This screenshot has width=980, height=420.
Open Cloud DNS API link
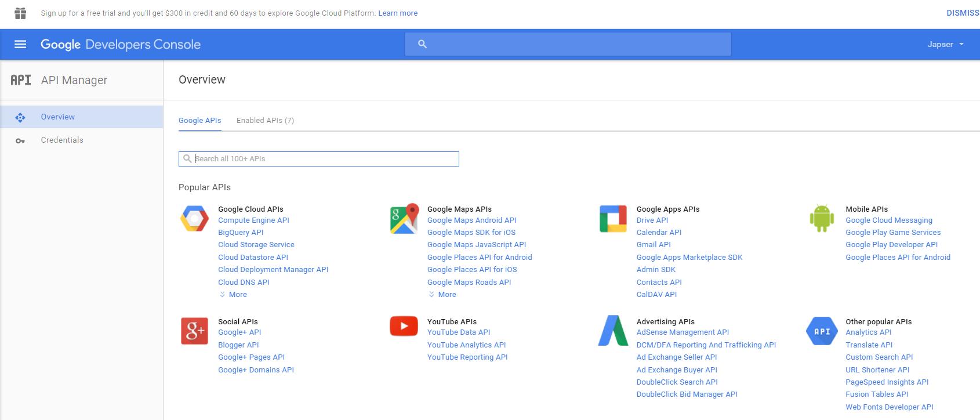pos(244,283)
